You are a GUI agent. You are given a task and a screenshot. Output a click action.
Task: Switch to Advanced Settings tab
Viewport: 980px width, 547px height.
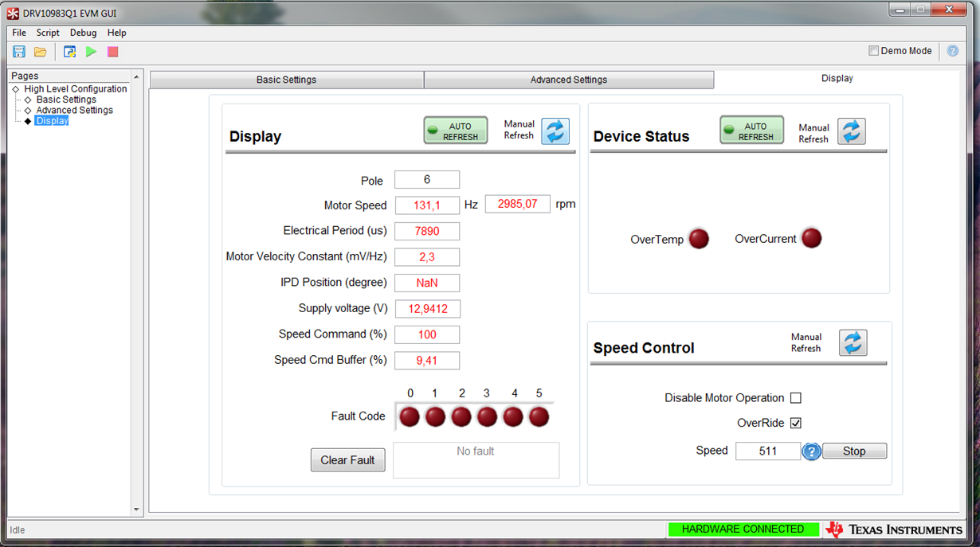click(569, 80)
